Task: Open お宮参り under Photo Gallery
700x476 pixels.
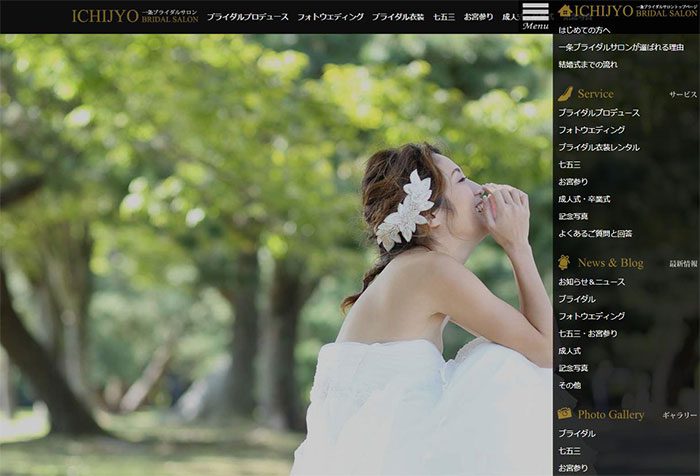Action: tap(573, 468)
